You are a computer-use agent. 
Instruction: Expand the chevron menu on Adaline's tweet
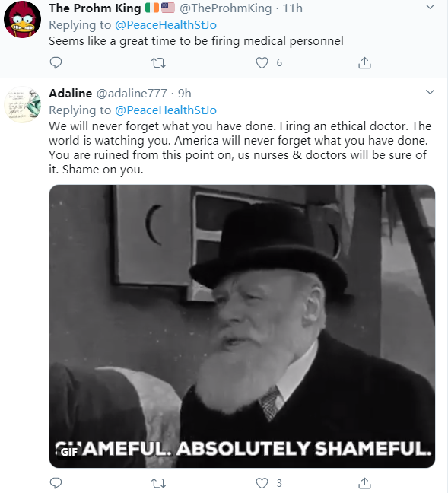(x=430, y=92)
